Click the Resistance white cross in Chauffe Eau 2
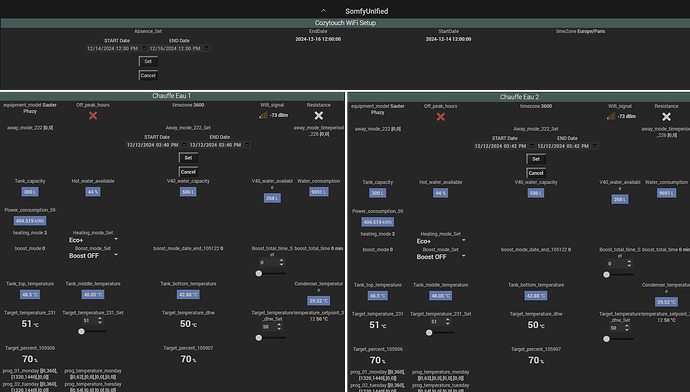The height and width of the screenshot is (392, 690). point(666,117)
